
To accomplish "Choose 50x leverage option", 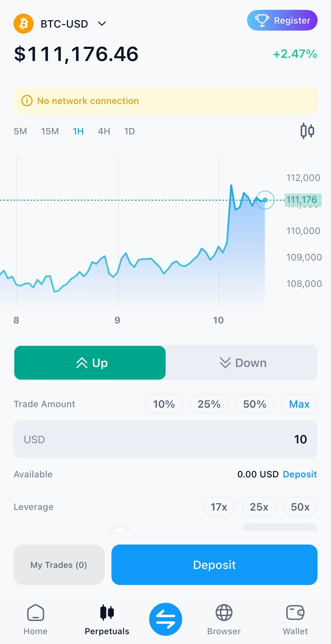I will click(x=300, y=507).
